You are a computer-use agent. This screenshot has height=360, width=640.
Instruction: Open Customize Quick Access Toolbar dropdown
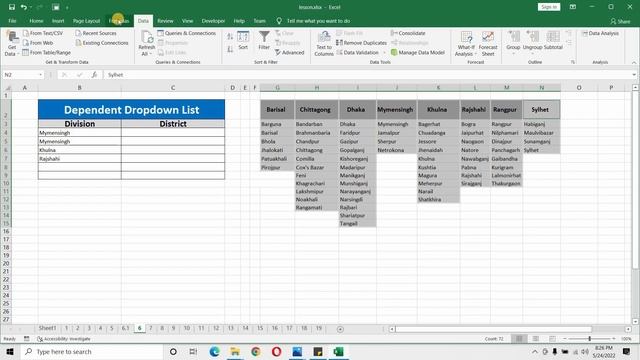tap(67, 7)
